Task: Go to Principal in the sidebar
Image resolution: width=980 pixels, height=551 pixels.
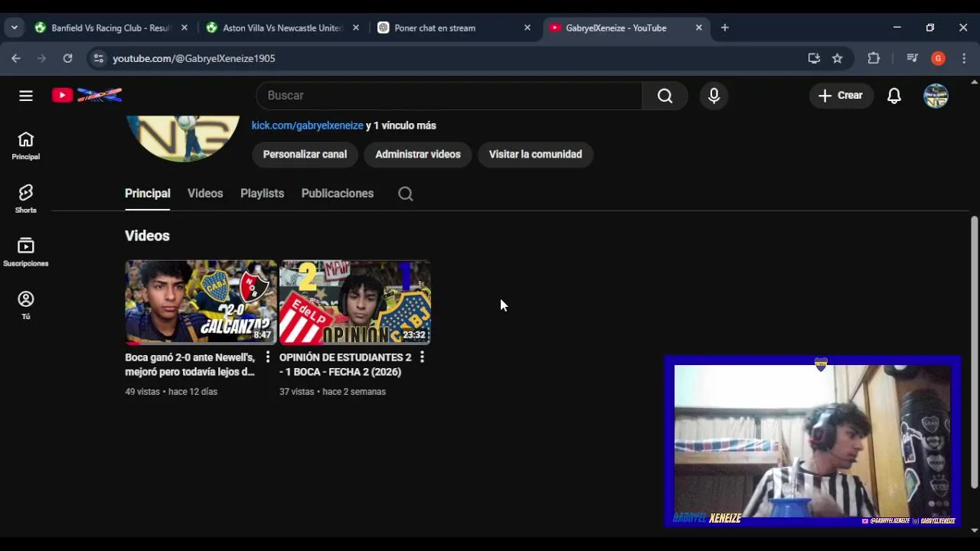Action: [x=26, y=146]
